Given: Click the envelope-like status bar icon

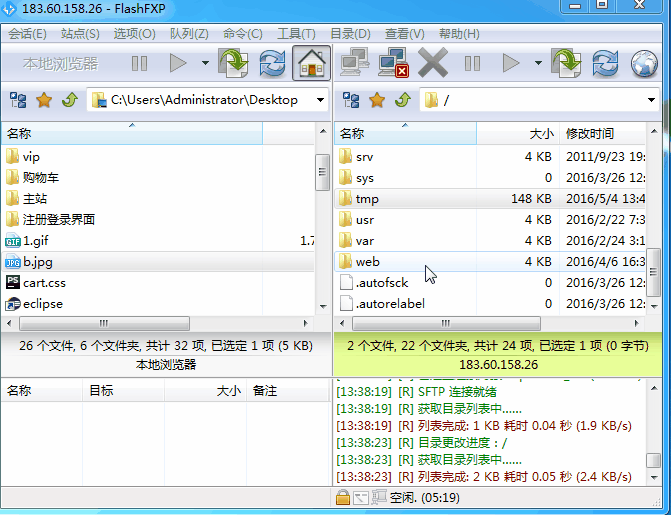Looking at the screenshot, I should (x=361, y=498).
